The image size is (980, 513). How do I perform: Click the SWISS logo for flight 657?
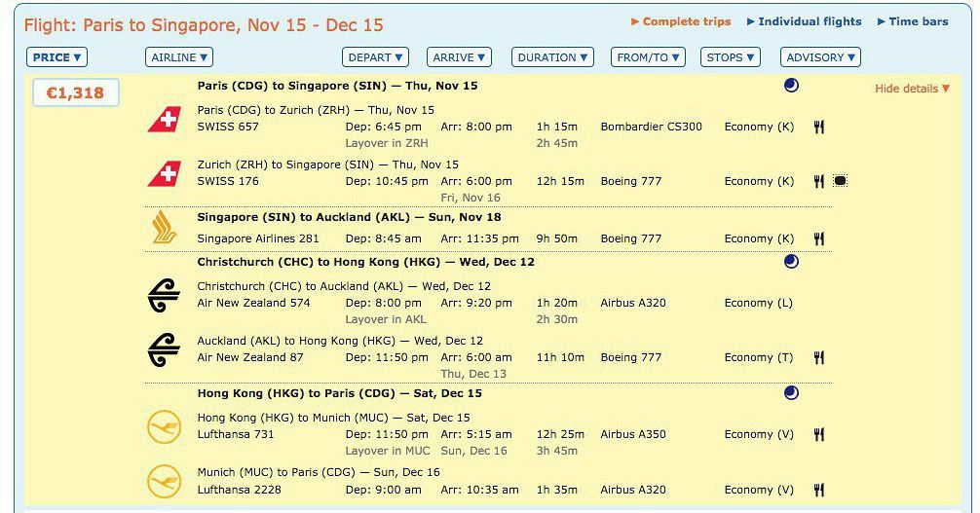pos(165,120)
